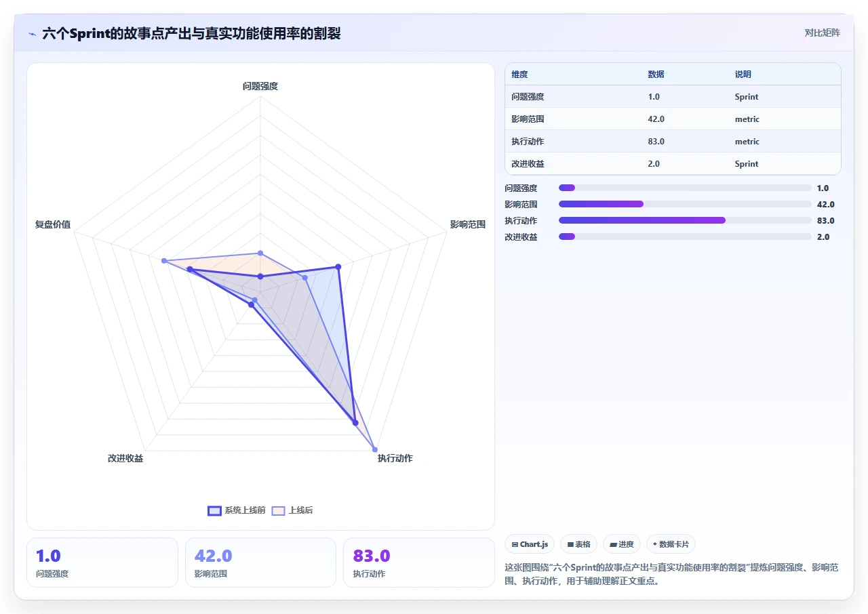This screenshot has height=614, width=868.
Task: Open the 83.0 执行动作 stat card
Action: [x=419, y=562]
